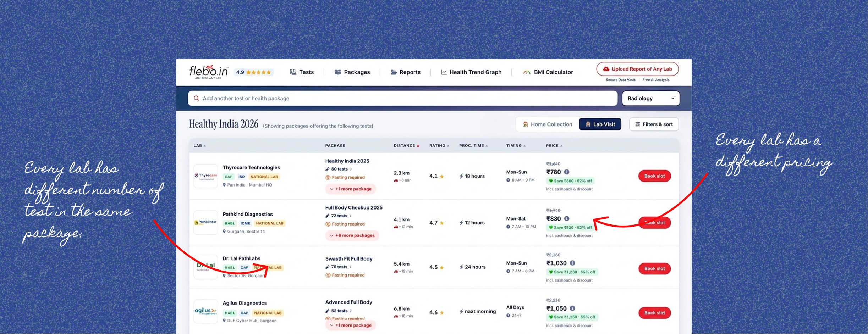Sort by TIMING column header
Screen dimensions: 868x334
(516, 146)
